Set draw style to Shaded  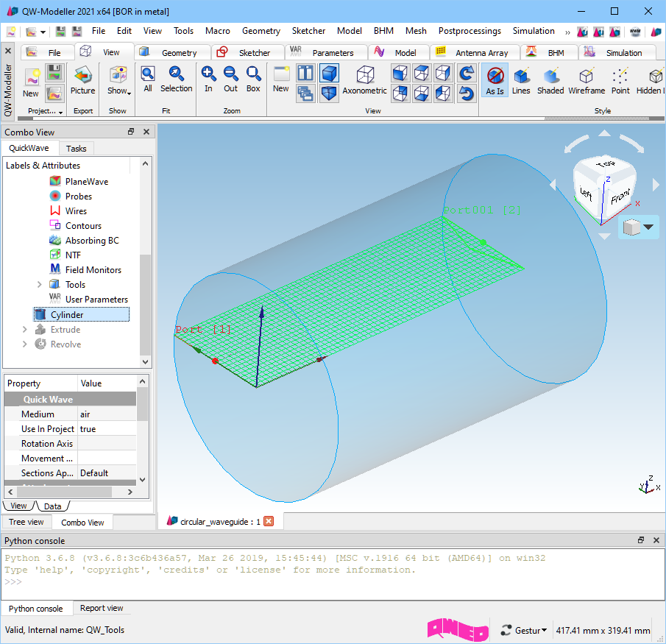(x=550, y=81)
